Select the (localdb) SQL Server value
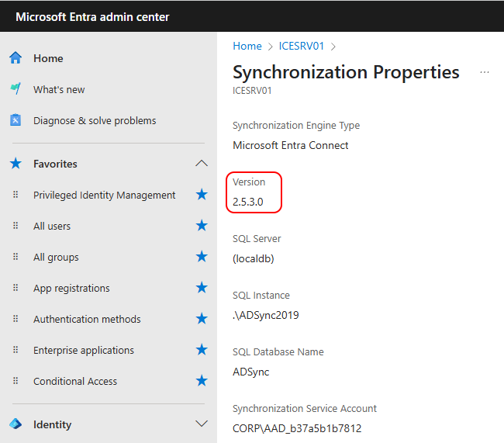504x443 pixels. (x=254, y=258)
